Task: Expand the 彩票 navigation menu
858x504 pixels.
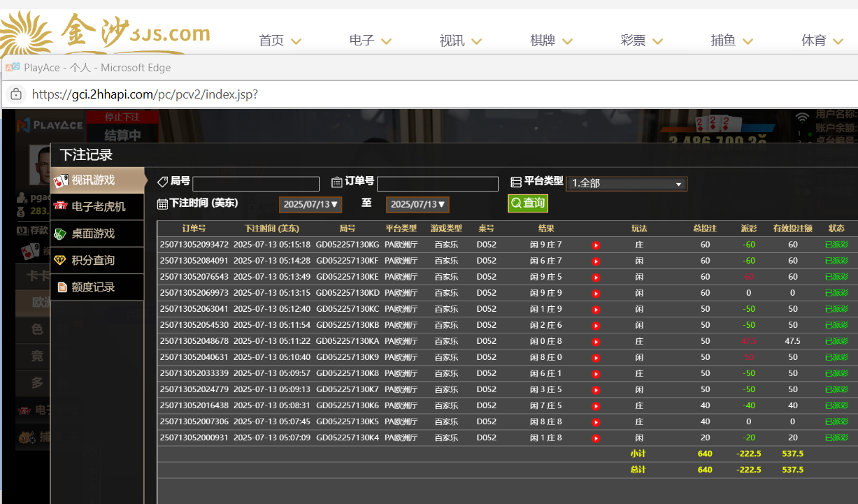Action: pos(641,41)
